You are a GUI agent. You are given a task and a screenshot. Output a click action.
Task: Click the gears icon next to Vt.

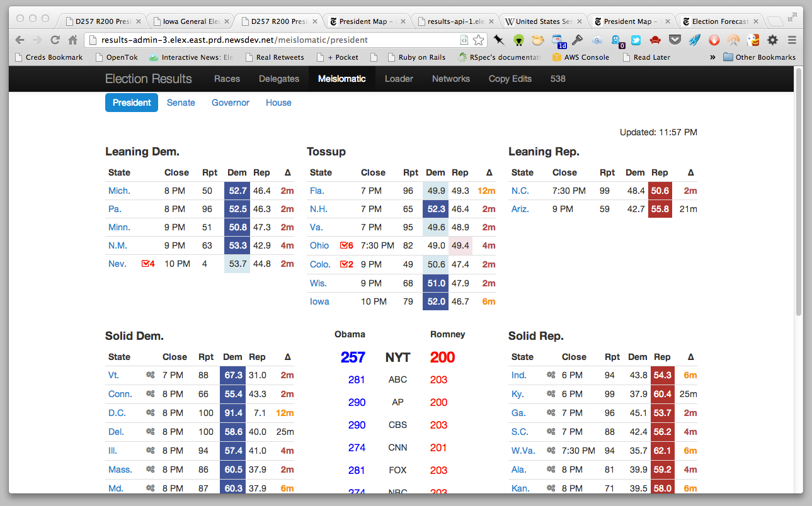150,375
